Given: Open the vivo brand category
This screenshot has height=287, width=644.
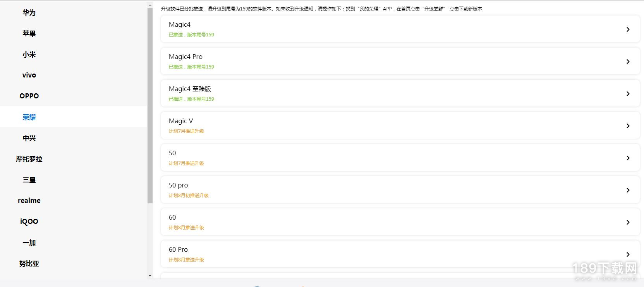Looking at the screenshot, I should [29, 75].
